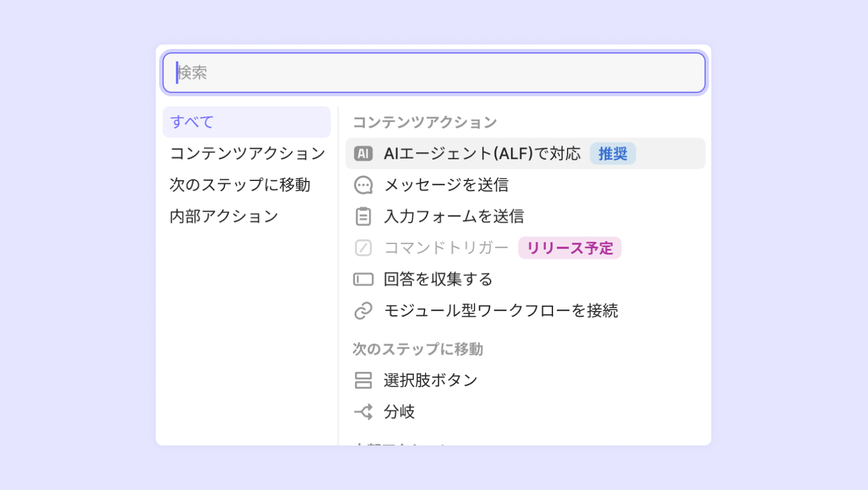Click the input form clipboard icon
868x490 pixels.
point(363,216)
